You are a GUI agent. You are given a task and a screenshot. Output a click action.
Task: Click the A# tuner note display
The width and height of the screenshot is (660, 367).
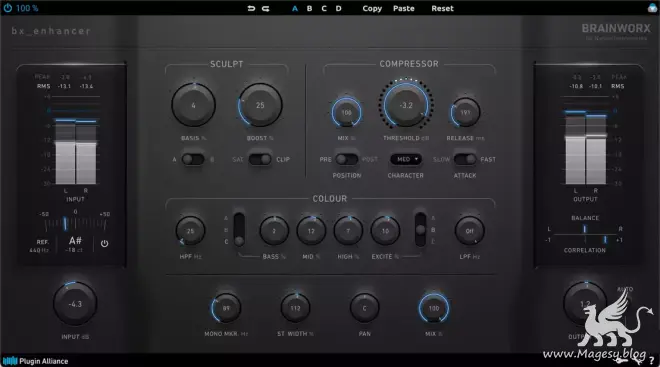75,241
